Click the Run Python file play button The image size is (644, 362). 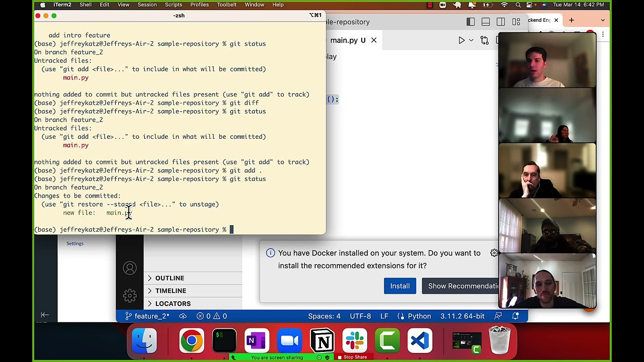coord(461,40)
